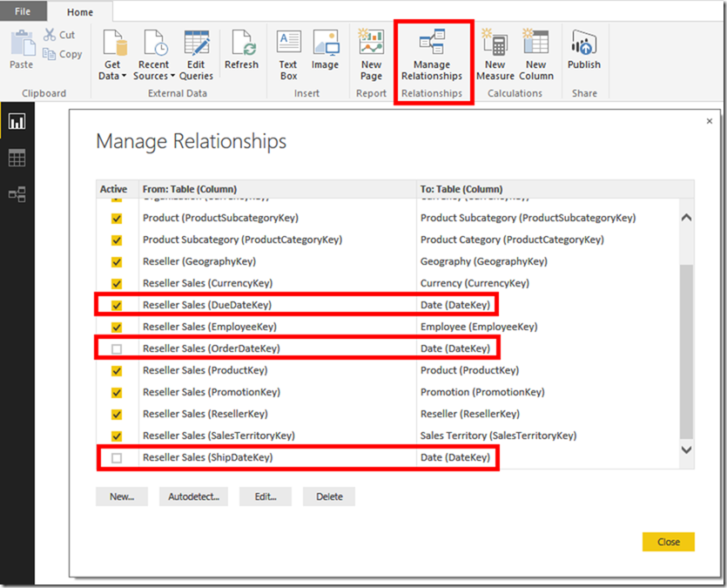
Task: Activate the Reseller Sales (OrderDateKey) relationship
Action: coord(117,349)
